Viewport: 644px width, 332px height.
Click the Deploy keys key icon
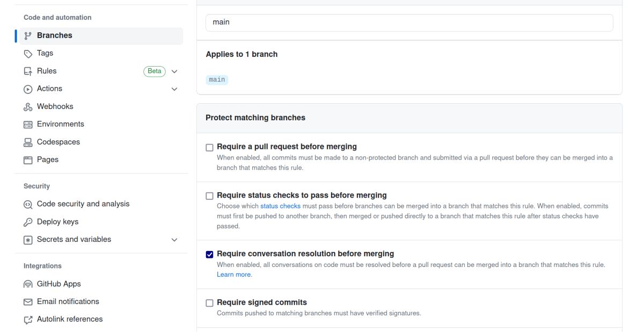(x=28, y=222)
